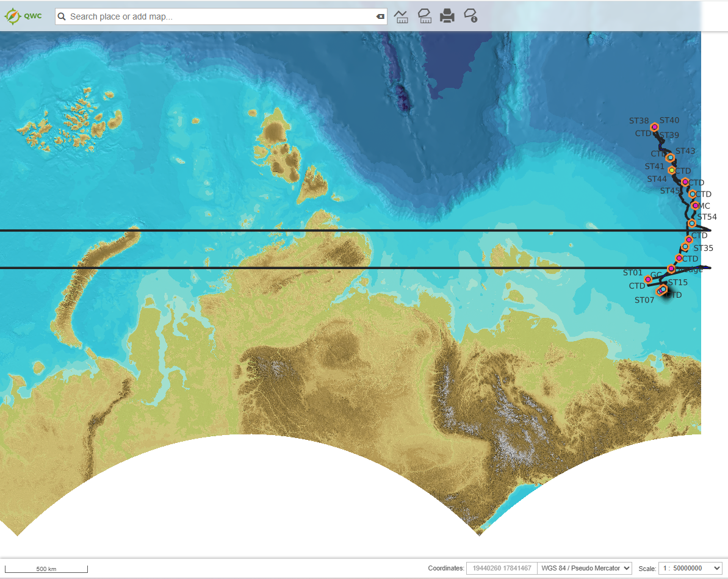
Task: Click the magnifier icon in search bar
Action: point(62,16)
